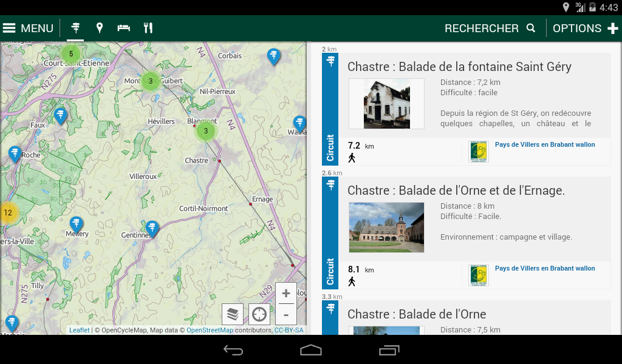Select the fork and knife restaurants tab
The width and height of the screenshot is (622, 364).
click(x=148, y=28)
